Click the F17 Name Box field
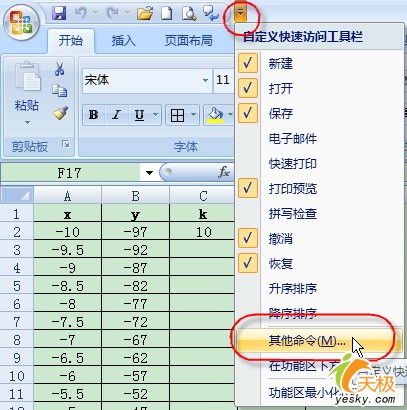This screenshot has height=410, width=407. [x=70, y=173]
